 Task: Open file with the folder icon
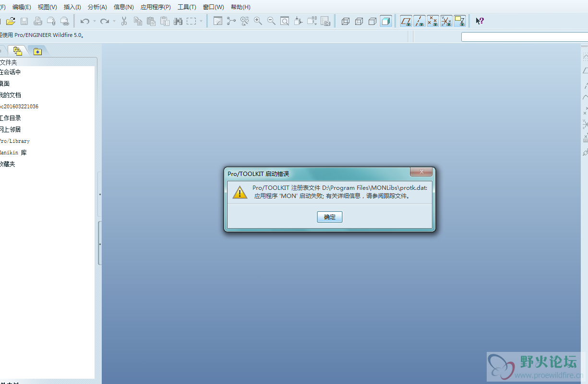pos(11,21)
